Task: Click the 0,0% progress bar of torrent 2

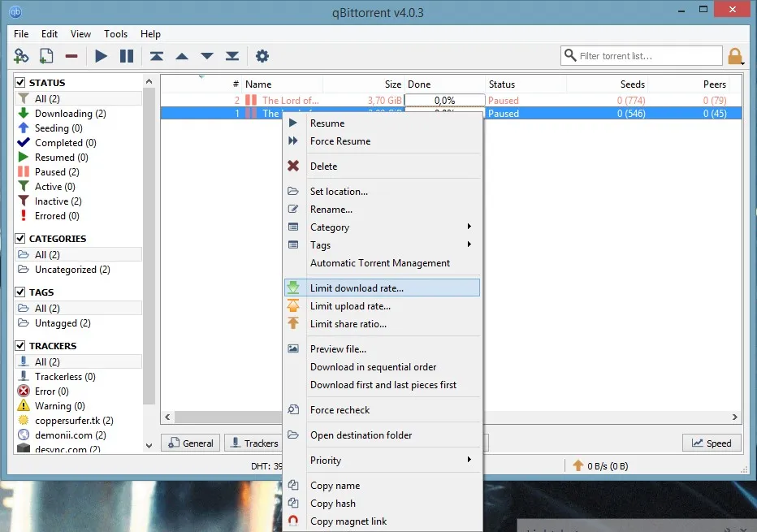Action: (444, 100)
